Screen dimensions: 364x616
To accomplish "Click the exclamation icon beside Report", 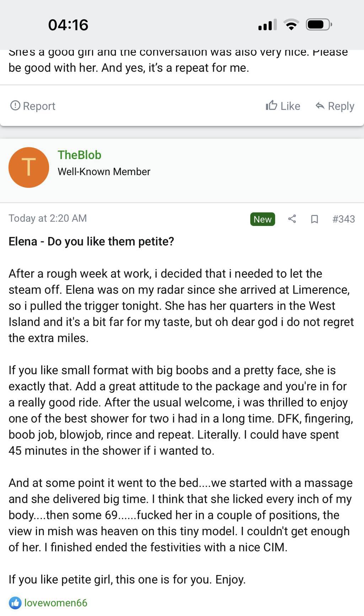I will [x=15, y=106].
